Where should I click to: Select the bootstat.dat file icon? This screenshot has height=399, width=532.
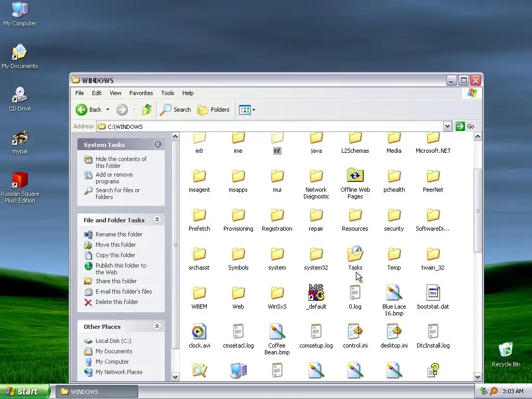pos(433,292)
